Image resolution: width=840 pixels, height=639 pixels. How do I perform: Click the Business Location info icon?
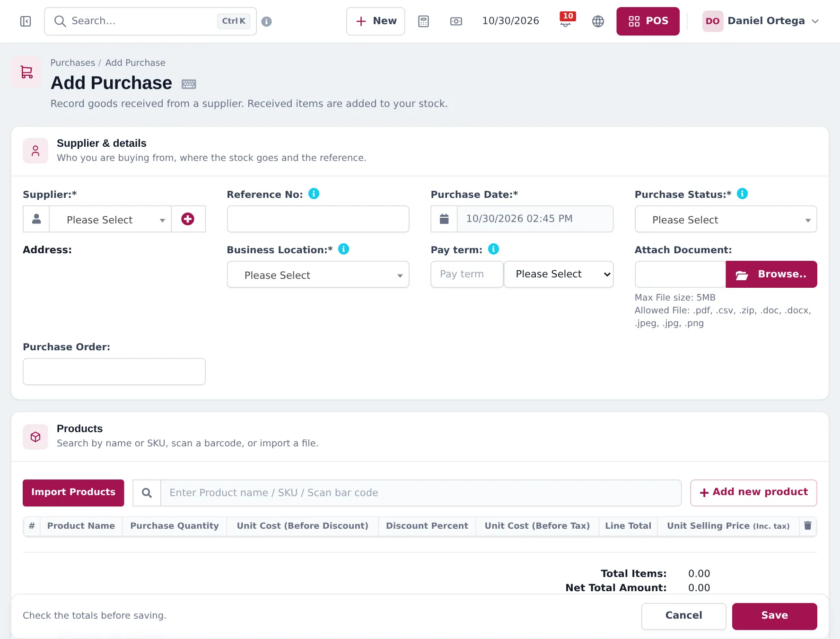[x=344, y=249]
